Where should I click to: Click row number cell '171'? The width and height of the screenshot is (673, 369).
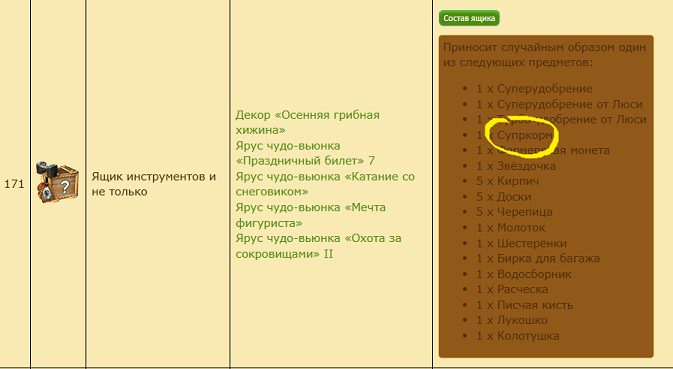point(14,184)
